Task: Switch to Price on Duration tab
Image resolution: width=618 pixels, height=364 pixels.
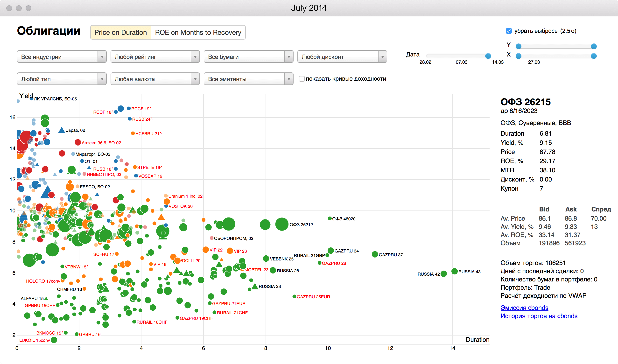Action: [120, 32]
